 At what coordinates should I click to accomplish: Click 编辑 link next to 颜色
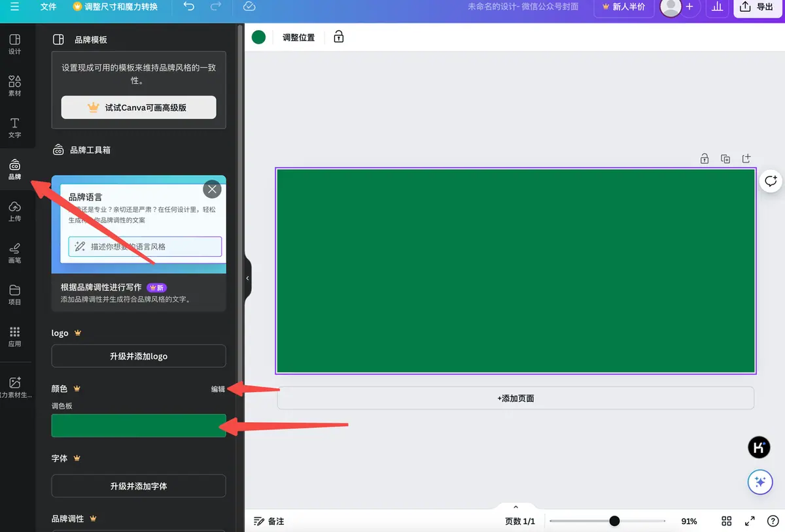(218, 389)
